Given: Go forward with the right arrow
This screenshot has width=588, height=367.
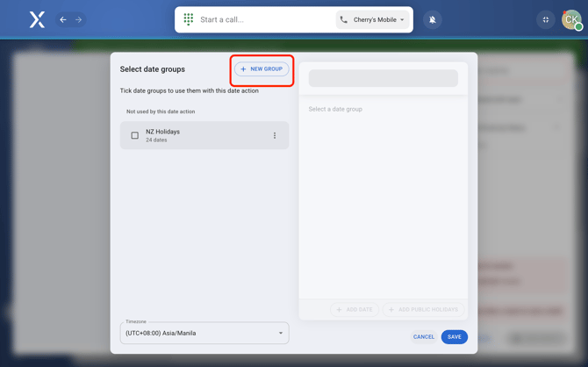Looking at the screenshot, I should [x=78, y=19].
